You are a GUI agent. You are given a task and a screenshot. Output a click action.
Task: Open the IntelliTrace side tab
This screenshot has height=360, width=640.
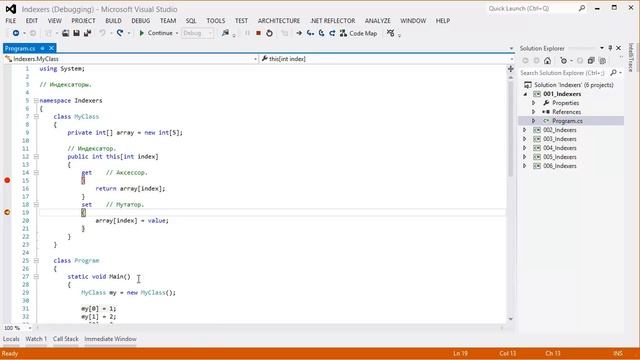[x=631, y=58]
